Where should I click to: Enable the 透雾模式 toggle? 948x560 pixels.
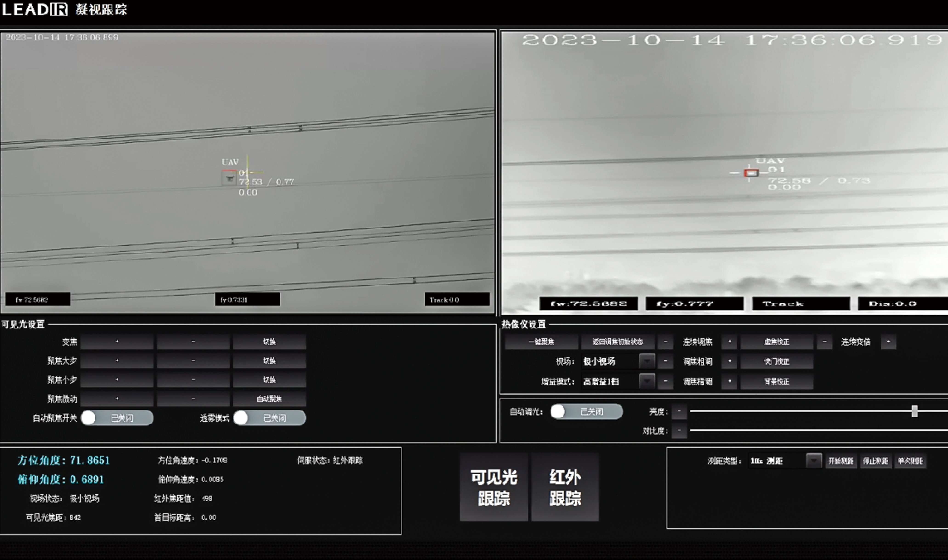click(270, 418)
